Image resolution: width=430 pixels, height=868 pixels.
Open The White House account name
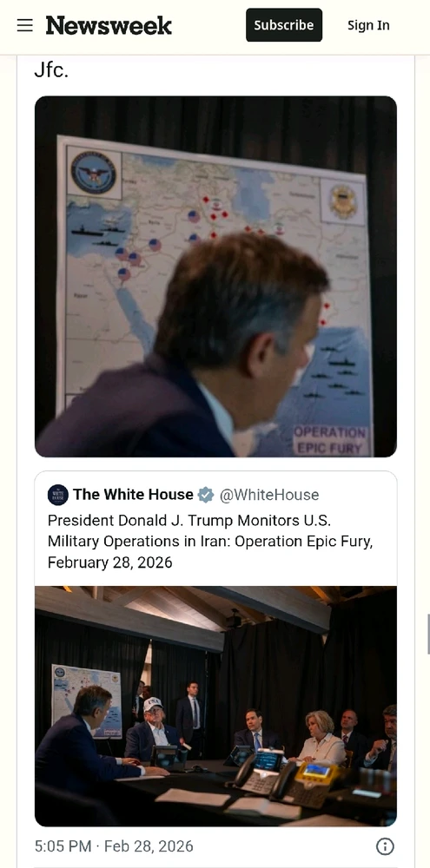(133, 495)
